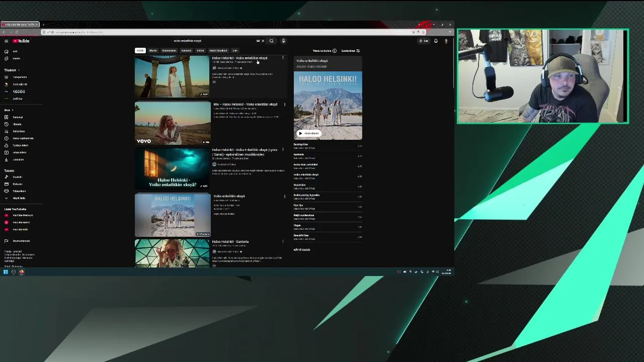Open the Suodattimet filters menu

(351, 51)
